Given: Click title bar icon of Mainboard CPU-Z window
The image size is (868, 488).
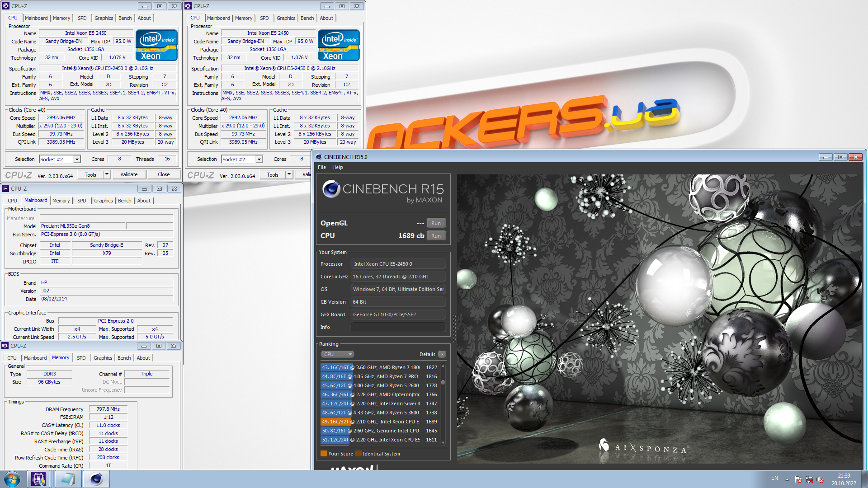Looking at the screenshot, I should point(5,188).
